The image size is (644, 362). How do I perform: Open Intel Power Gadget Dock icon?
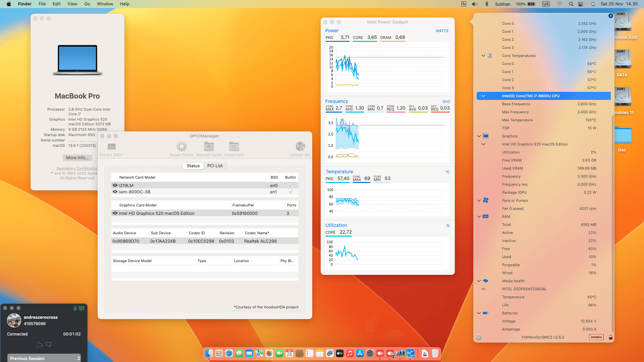(410, 353)
